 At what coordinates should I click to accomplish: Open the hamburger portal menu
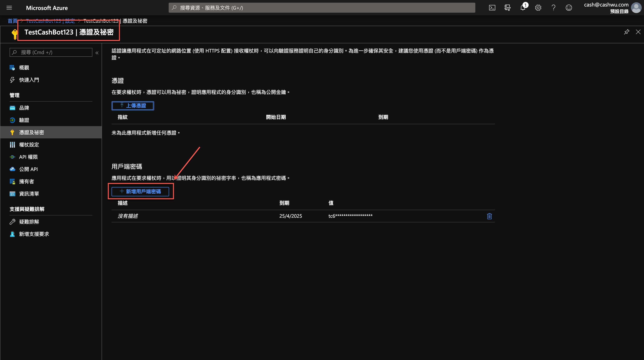(x=9, y=8)
